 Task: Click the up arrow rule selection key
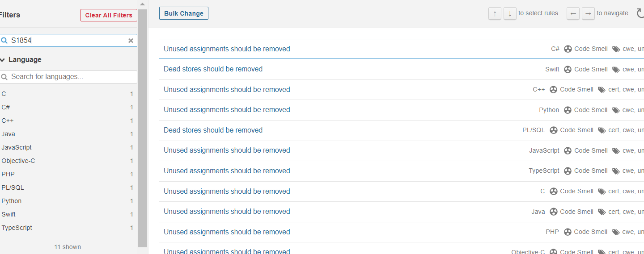coord(495,13)
